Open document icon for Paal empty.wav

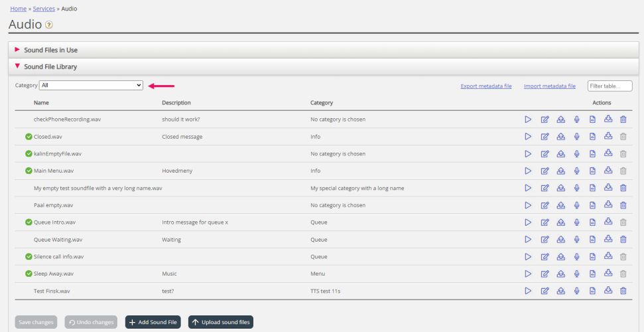tap(592, 205)
